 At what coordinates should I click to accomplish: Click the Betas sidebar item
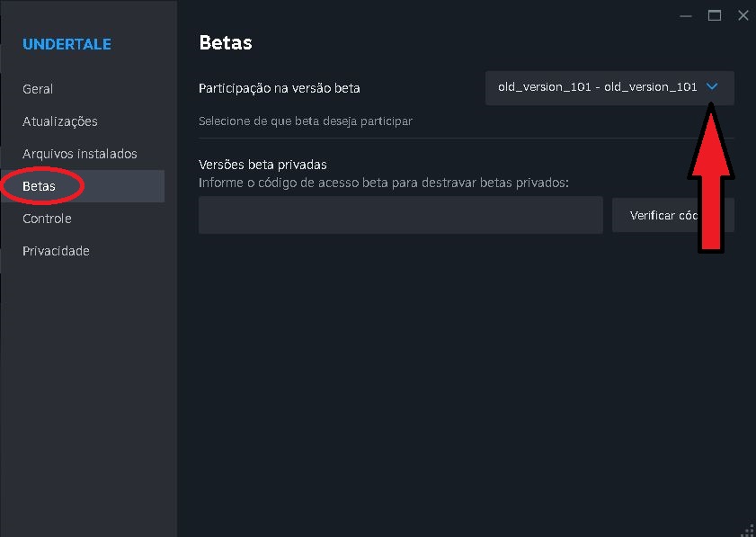[x=39, y=186]
